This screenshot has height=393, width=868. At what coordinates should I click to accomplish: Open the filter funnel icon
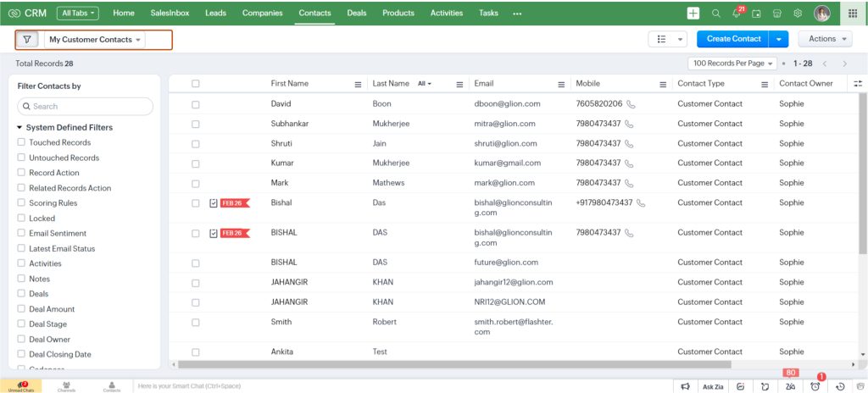(27, 40)
